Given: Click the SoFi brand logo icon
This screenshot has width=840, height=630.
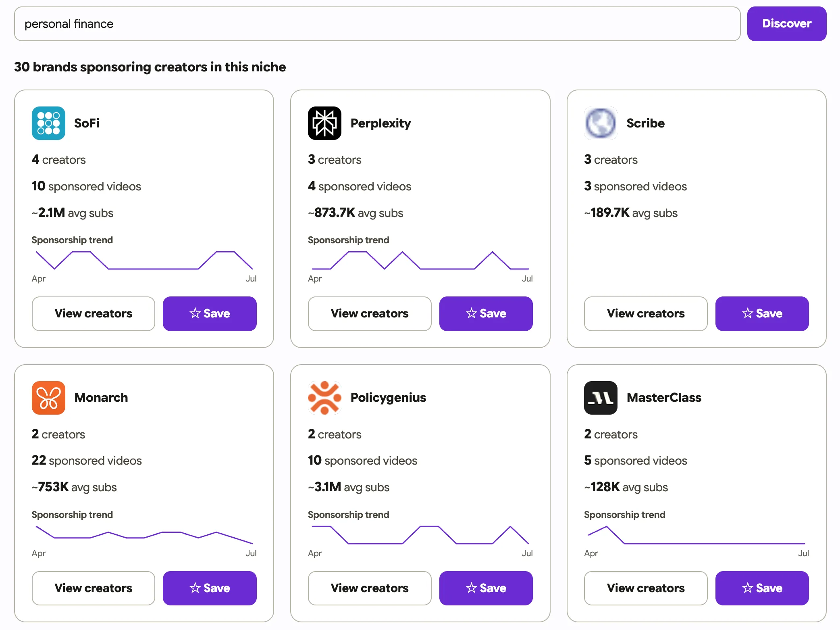Looking at the screenshot, I should [x=48, y=123].
